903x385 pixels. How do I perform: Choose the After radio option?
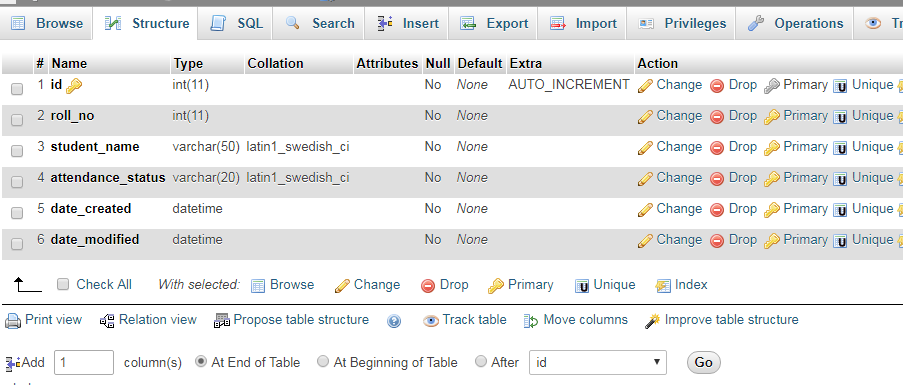click(x=481, y=361)
